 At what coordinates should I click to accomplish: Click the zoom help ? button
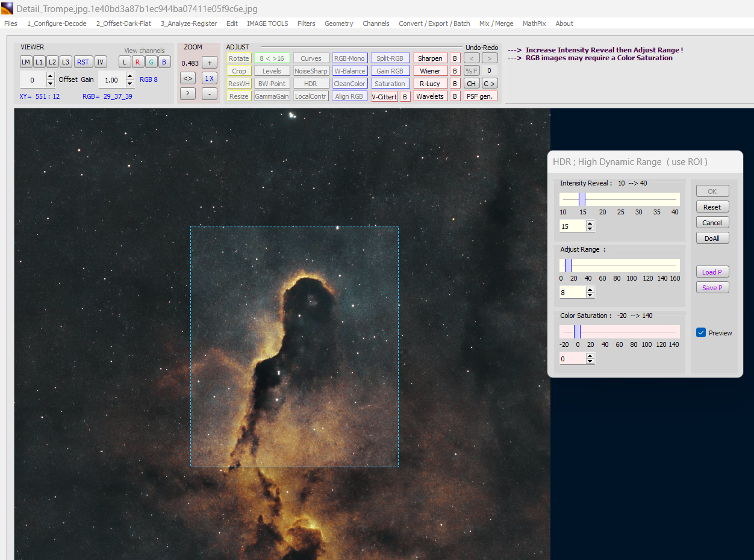pos(188,94)
